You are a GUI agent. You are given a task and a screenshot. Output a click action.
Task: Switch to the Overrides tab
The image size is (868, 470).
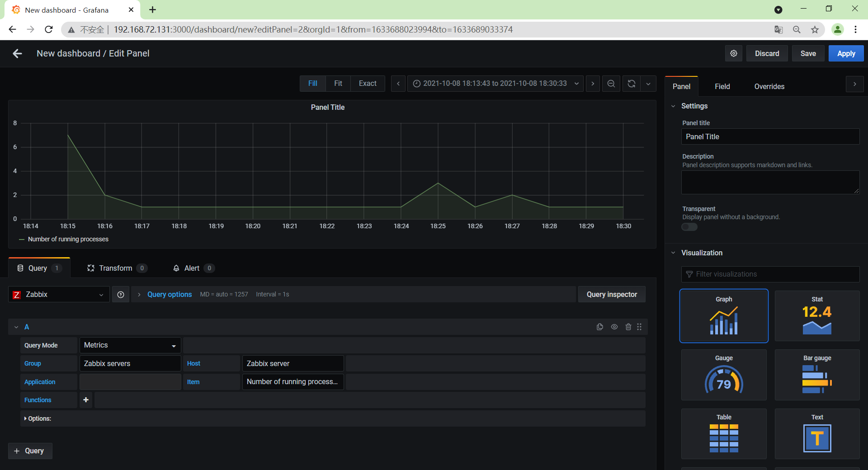click(x=769, y=87)
